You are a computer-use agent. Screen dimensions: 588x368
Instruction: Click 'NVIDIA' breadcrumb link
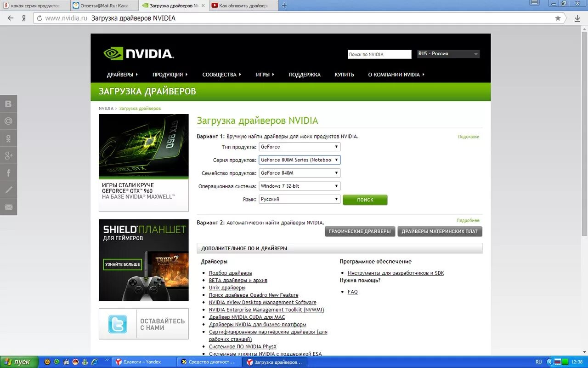pos(106,109)
